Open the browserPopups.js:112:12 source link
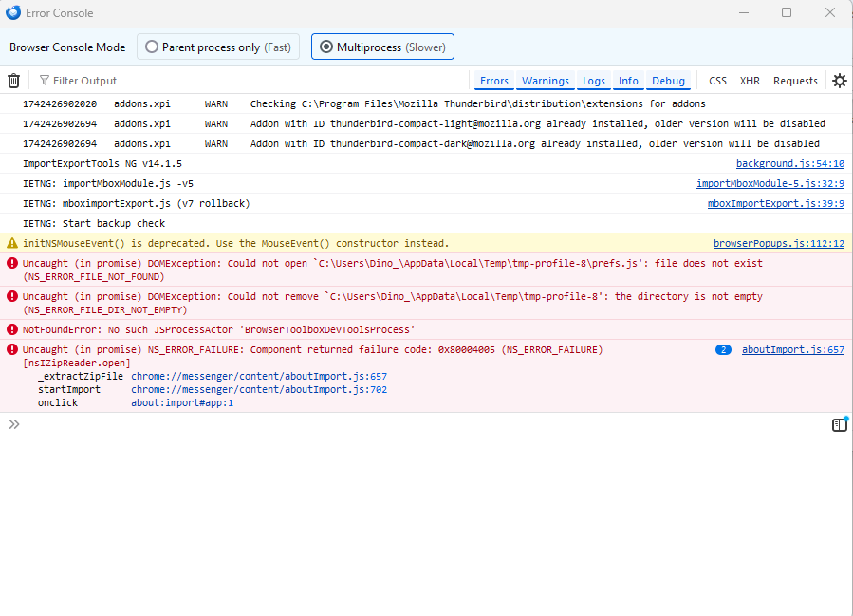The image size is (853, 616). point(778,244)
